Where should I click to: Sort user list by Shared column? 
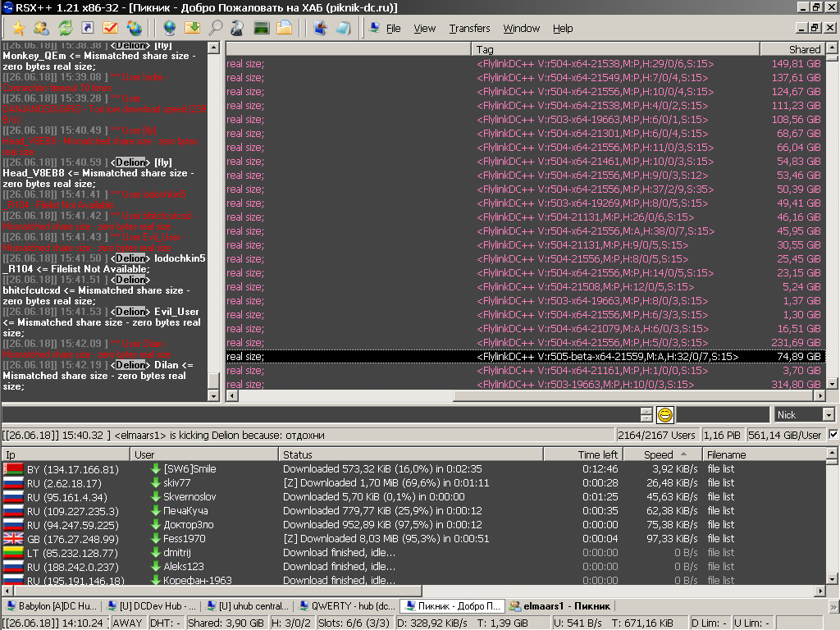point(792,49)
